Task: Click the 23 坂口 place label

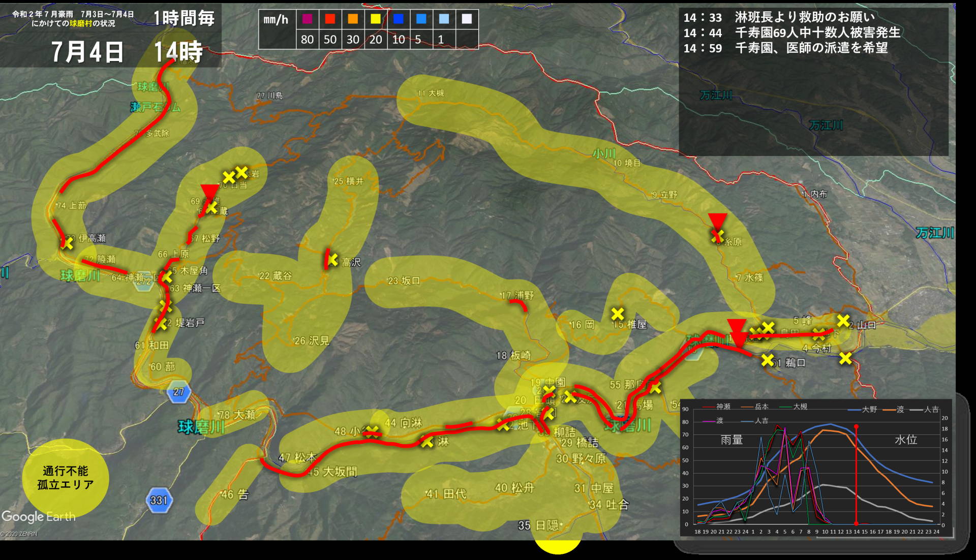Action: pos(404,281)
